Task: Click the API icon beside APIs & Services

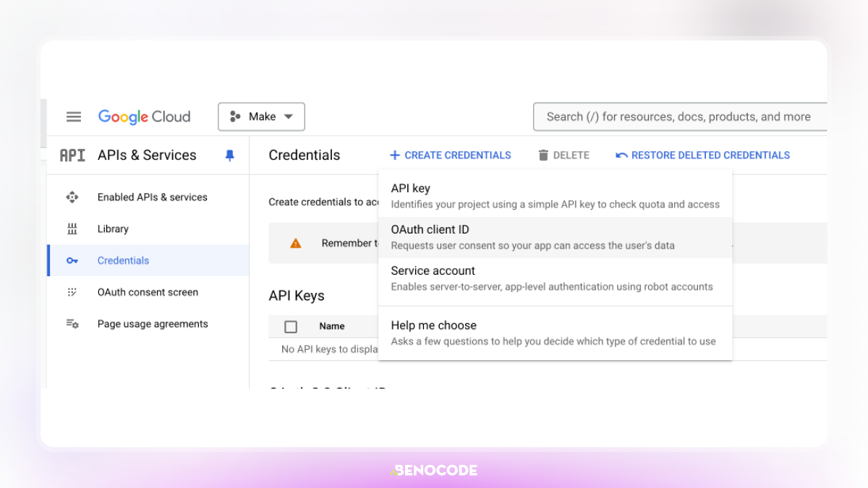Action: tap(72, 155)
